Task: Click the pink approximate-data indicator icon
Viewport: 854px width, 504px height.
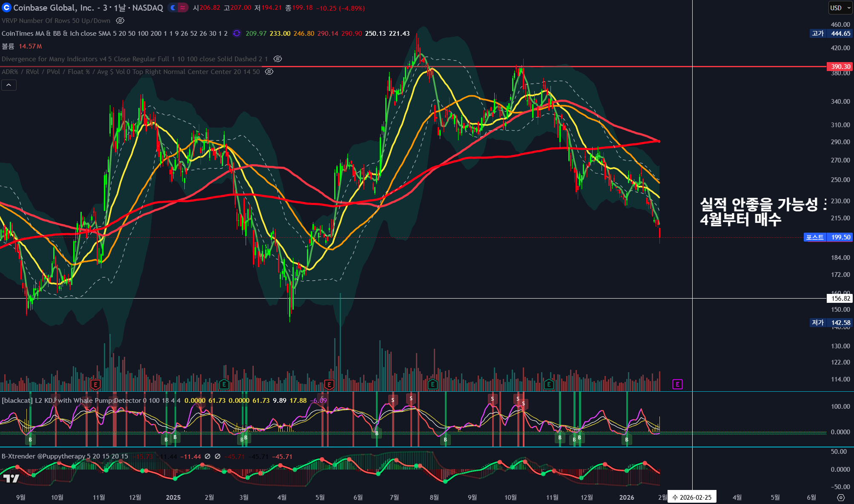Action: pos(183,8)
